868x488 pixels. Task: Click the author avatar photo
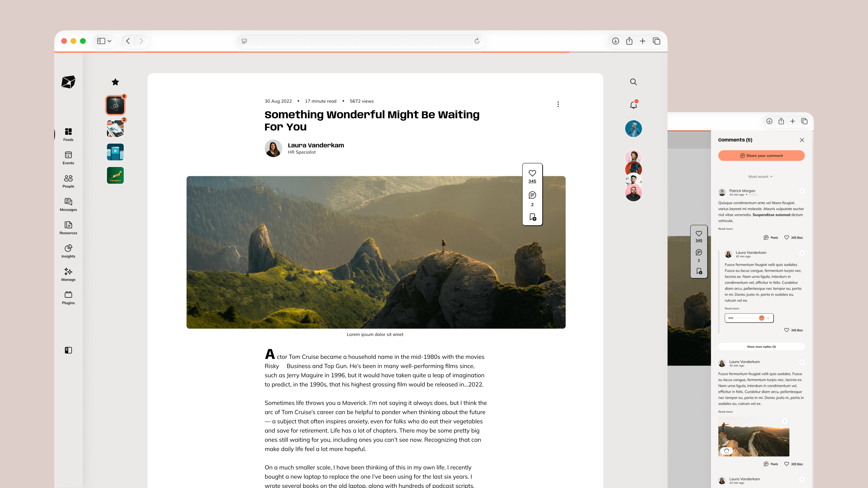(273, 149)
